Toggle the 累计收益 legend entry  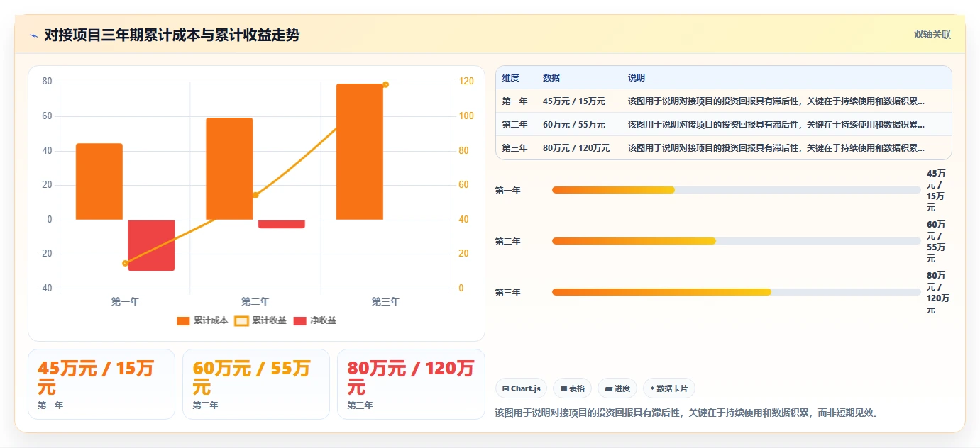260,320
